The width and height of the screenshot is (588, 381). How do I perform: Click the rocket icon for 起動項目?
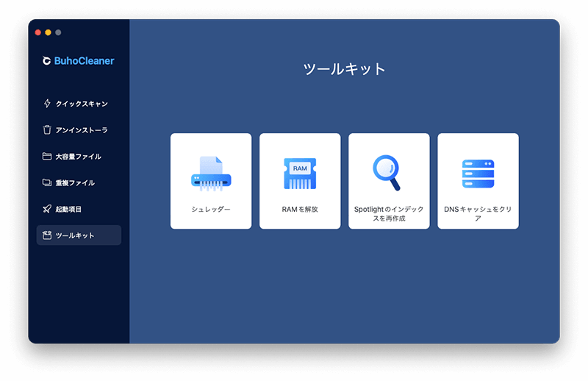coord(47,209)
